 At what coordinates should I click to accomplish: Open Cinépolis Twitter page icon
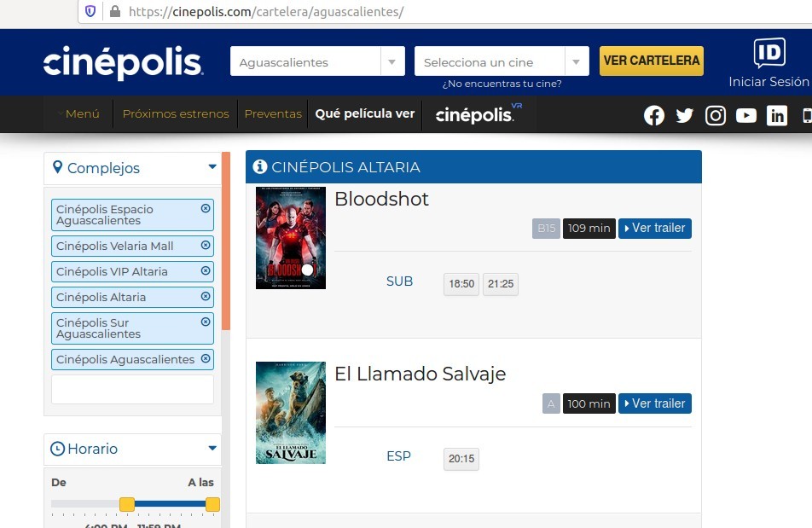pos(684,115)
